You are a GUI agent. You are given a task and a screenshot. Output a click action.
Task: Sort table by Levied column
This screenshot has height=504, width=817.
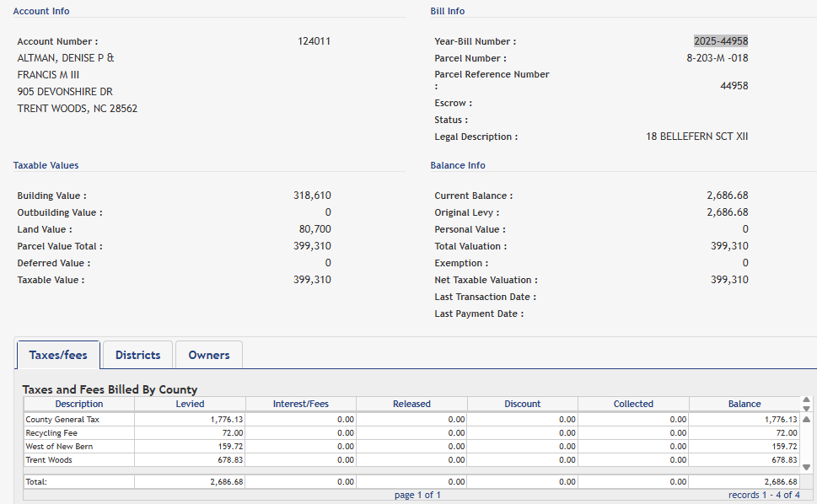(x=190, y=404)
